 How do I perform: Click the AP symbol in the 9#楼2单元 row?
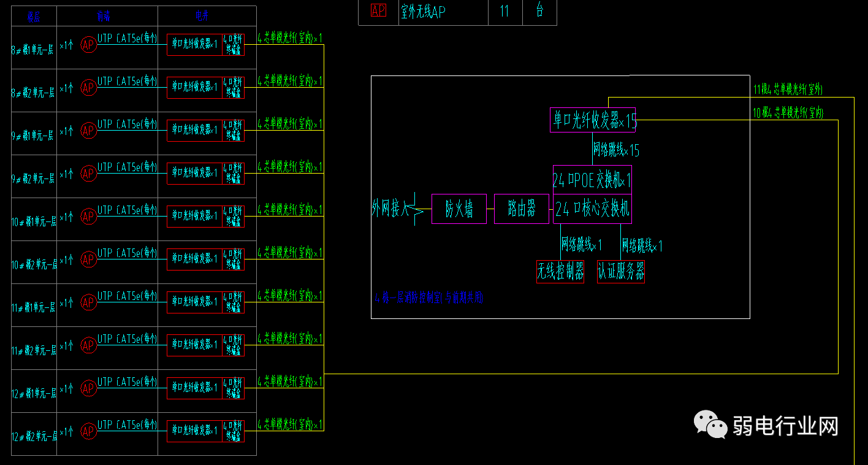point(89,174)
